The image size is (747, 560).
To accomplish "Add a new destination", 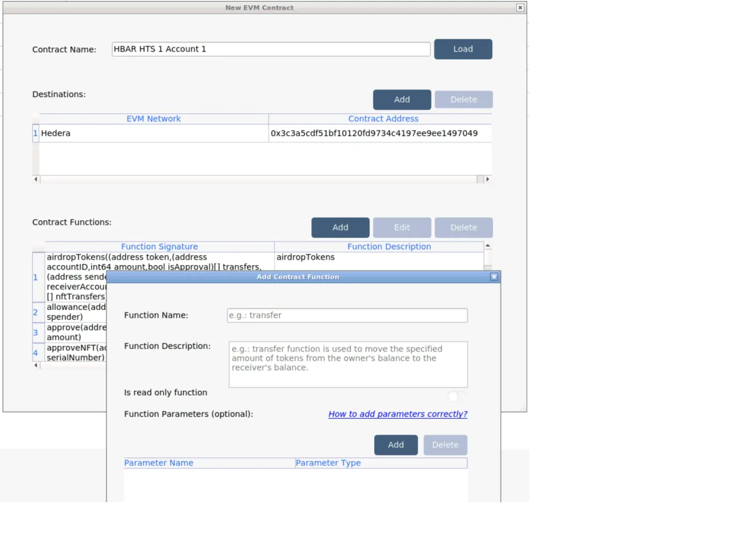I will click(x=402, y=100).
